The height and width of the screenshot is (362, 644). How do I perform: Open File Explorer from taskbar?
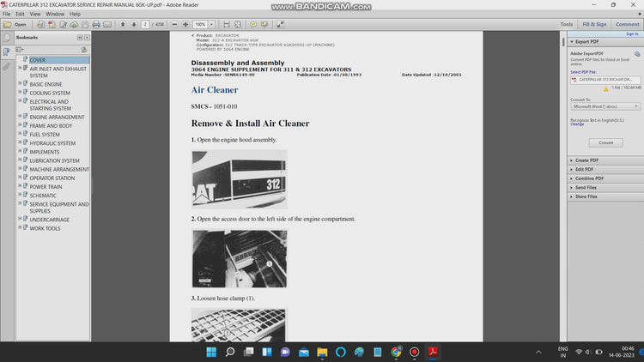pos(322,352)
